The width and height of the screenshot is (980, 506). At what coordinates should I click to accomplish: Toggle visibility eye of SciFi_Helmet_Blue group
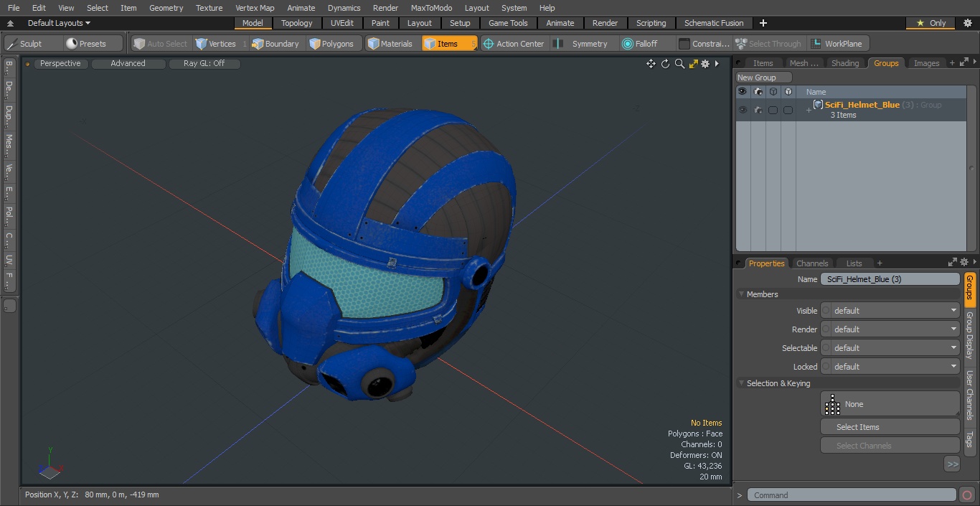pos(743,110)
